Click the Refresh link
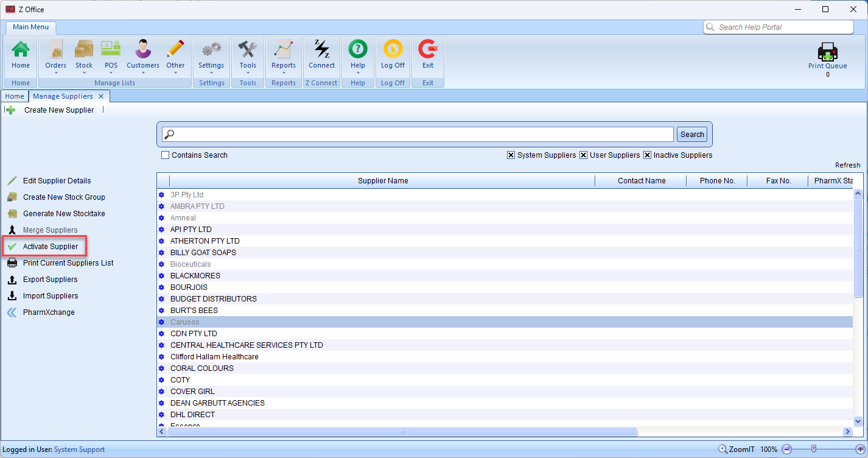Image resolution: width=868 pixels, height=458 pixels. pyautogui.click(x=848, y=166)
